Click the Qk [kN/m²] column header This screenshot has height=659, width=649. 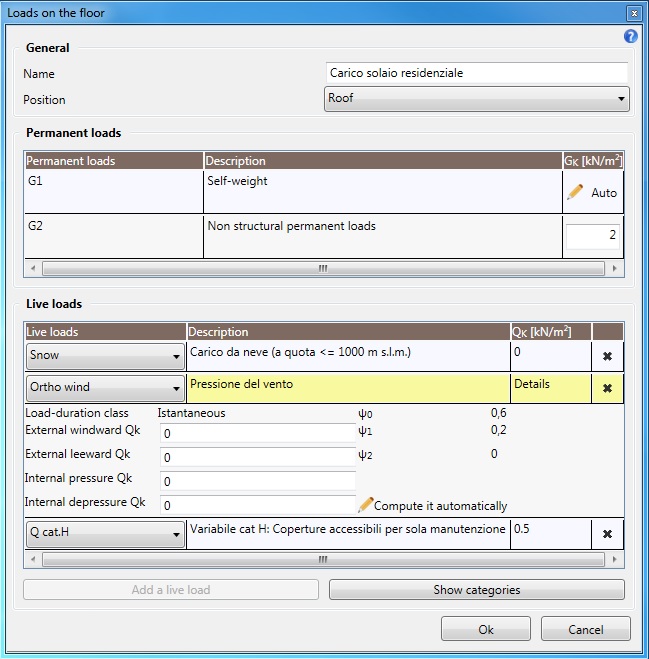point(551,332)
